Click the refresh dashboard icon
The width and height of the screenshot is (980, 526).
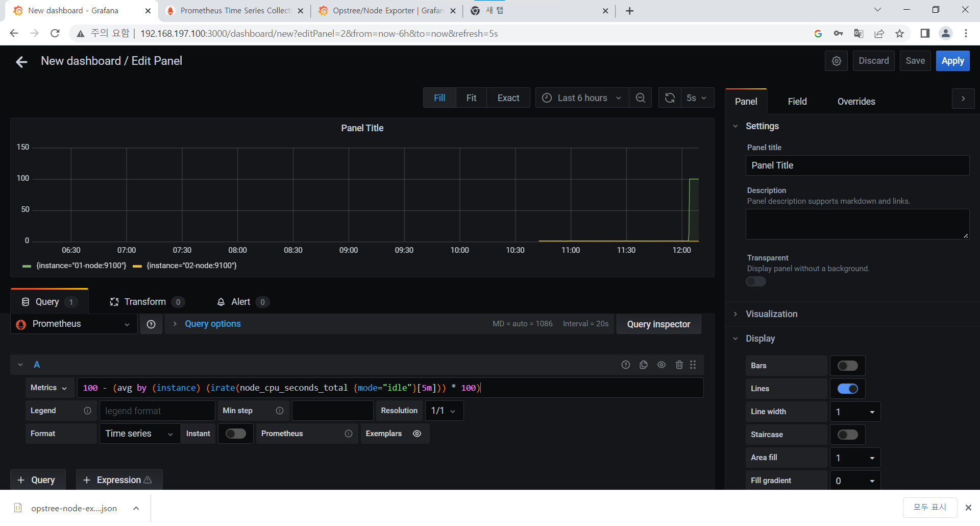670,98
